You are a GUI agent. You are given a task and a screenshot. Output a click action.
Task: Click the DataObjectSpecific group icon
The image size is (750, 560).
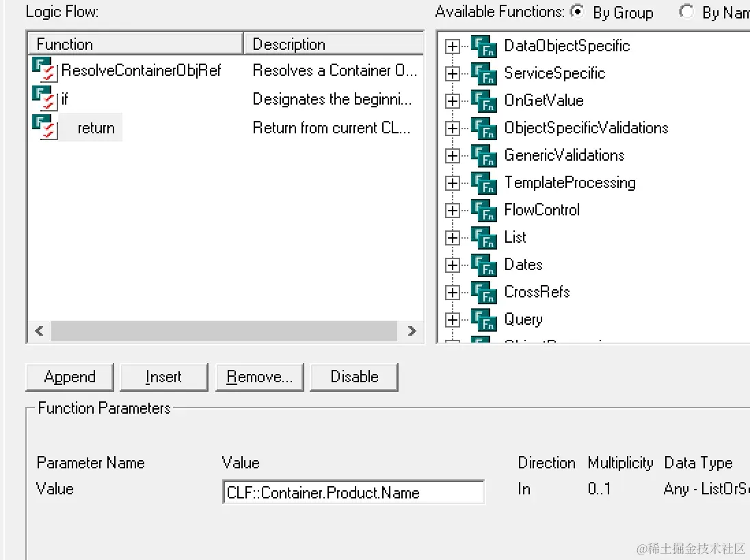(484, 46)
